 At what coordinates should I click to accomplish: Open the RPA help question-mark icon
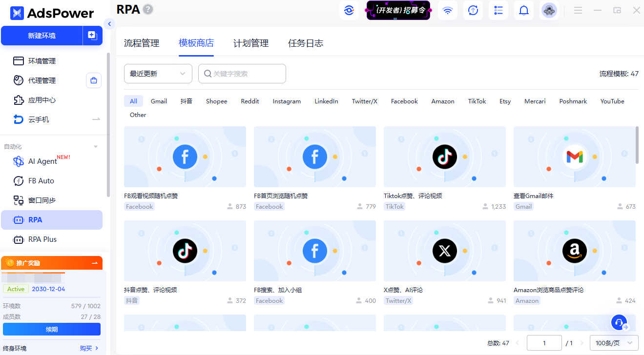(147, 9)
